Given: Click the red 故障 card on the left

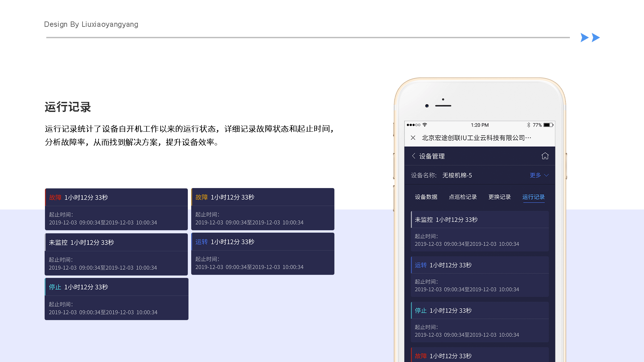Looking at the screenshot, I should click(116, 209).
